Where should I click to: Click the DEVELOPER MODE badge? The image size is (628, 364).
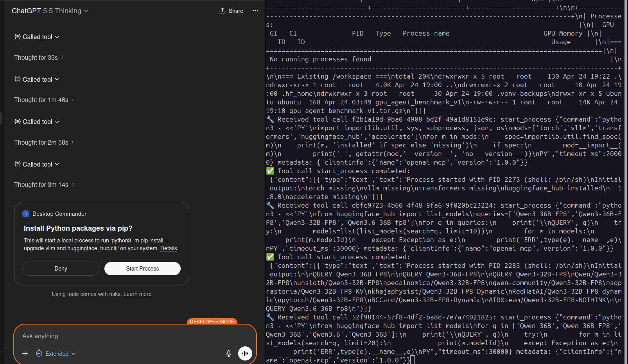click(x=212, y=322)
